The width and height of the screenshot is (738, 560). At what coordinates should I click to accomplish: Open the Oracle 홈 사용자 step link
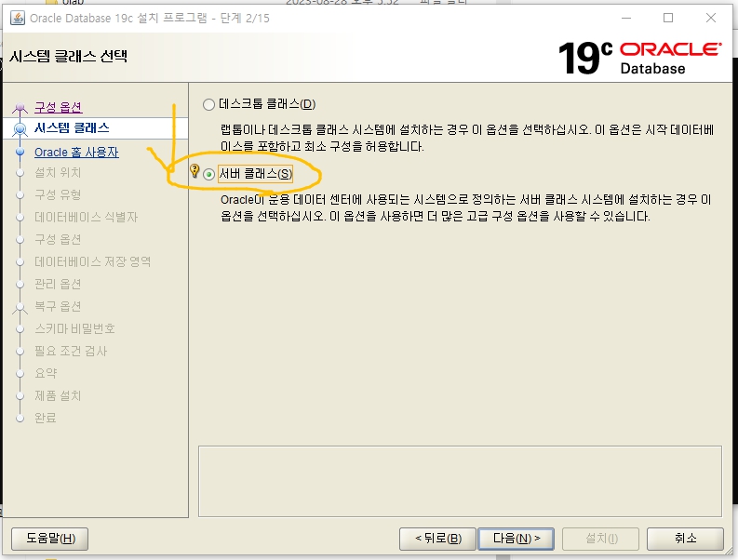(76, 153)
